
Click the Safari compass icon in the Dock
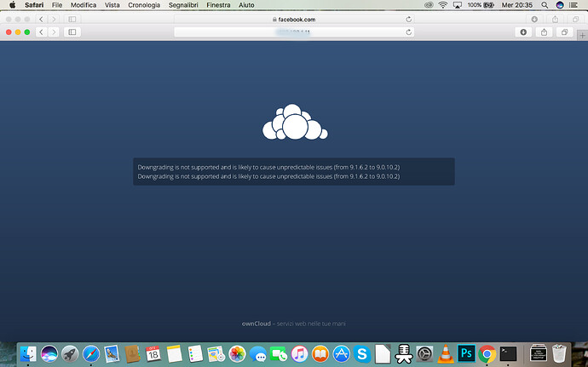pos(91,353)
